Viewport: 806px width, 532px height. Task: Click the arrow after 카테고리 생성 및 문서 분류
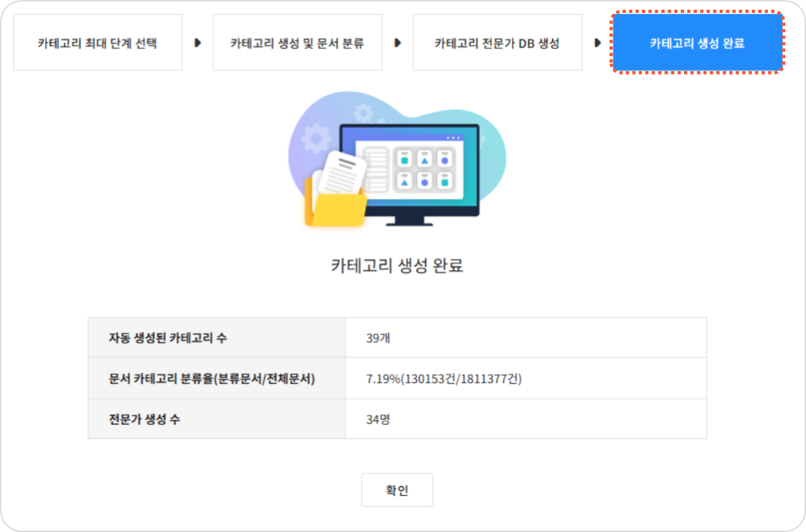[398, 43]
